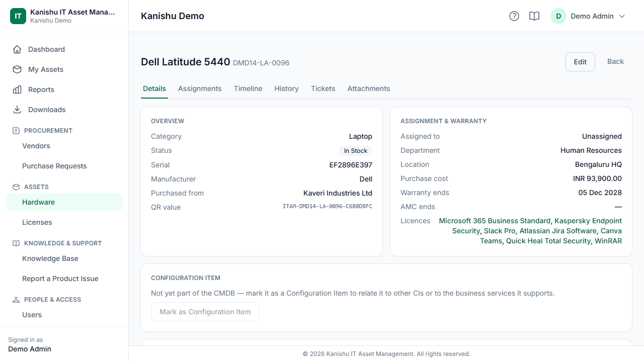The image size is (644, 362).
Task: Click the Edit button
Action: click(x=580, y=62)
